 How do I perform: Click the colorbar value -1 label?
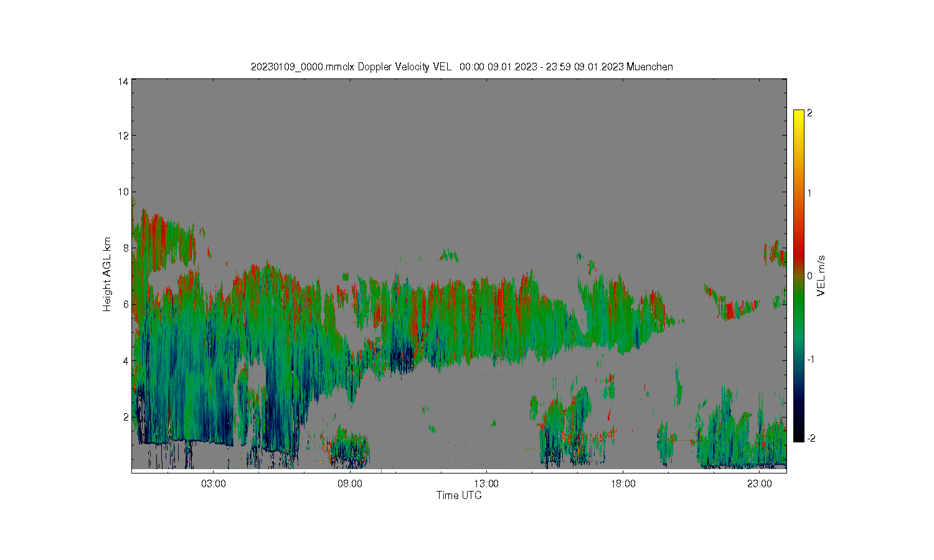coord(811,360)
